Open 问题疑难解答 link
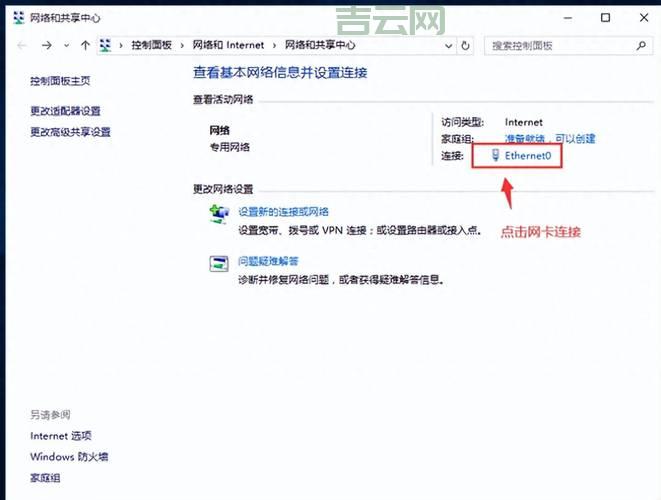The height and width of the screenshot is (500, 661). click(268, 261)
